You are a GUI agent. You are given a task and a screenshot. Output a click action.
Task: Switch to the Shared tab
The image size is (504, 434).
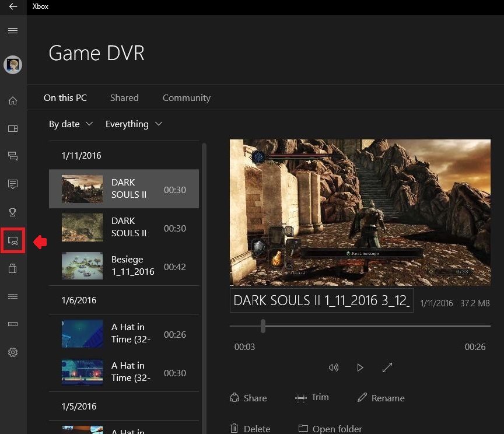124,98
